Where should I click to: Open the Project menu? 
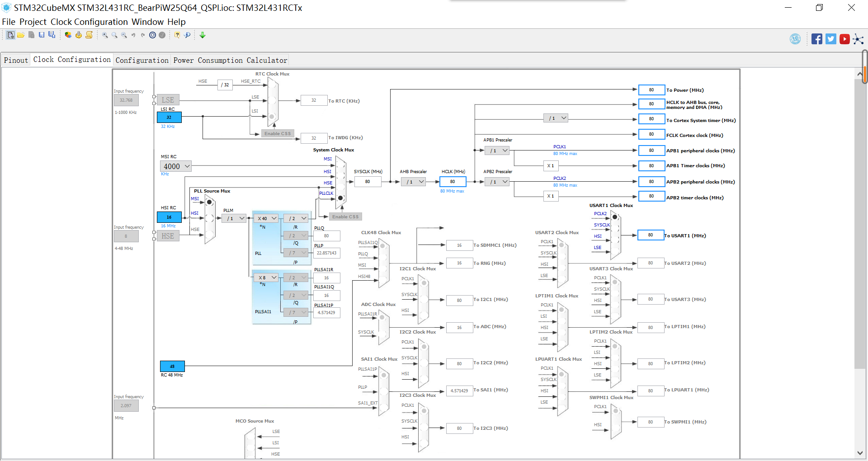[33, 22]
